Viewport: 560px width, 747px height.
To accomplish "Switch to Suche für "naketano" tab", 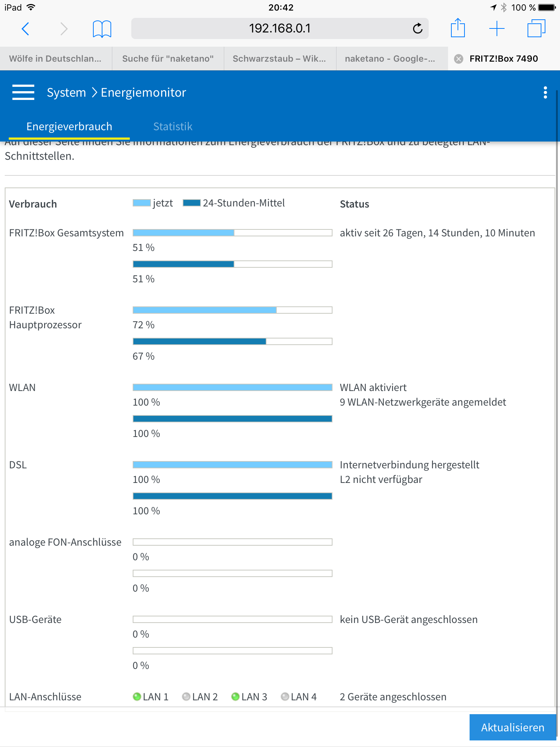I will [168, 59].
